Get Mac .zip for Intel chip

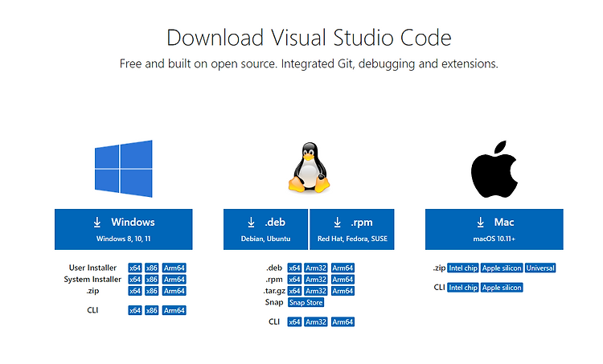pos(463,268)
